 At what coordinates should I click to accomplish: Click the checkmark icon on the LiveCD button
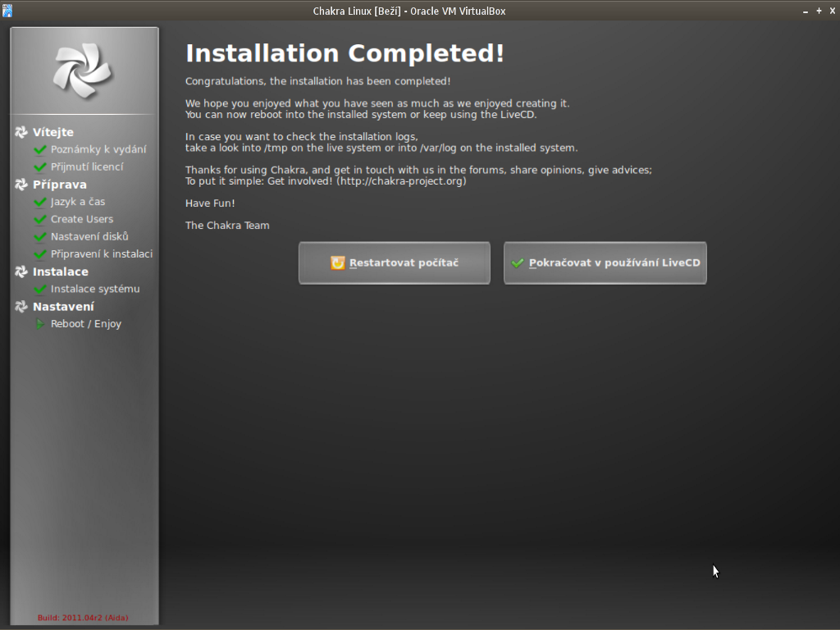pyautogui.click(x=518, y=263)
